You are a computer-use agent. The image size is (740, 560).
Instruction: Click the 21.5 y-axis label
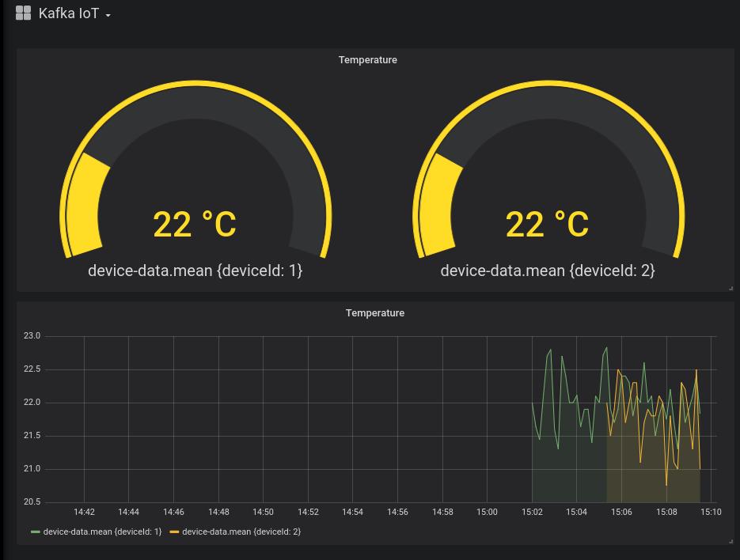(32, 436)
